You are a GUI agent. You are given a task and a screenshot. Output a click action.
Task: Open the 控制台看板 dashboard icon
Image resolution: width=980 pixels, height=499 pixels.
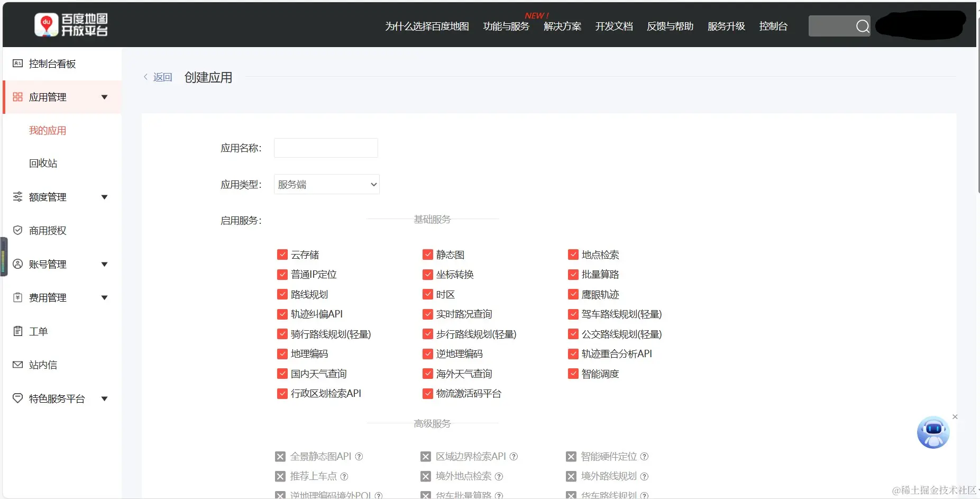[x=18, y=63]
